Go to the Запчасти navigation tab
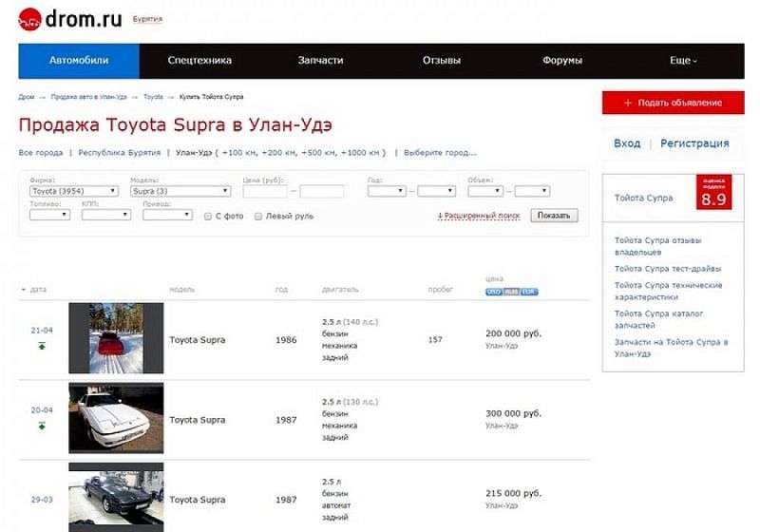The image size is (760, 532). tap(320, 61)
